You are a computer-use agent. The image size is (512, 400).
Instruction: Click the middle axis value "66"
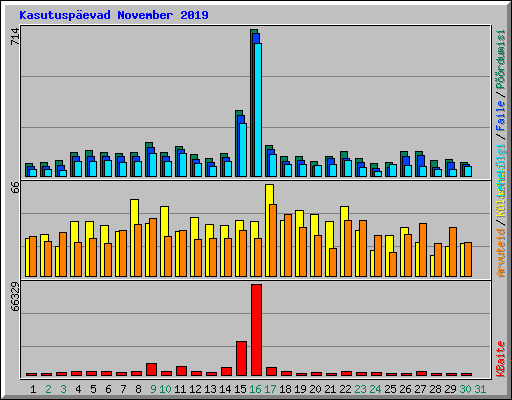tap(15, 187)
